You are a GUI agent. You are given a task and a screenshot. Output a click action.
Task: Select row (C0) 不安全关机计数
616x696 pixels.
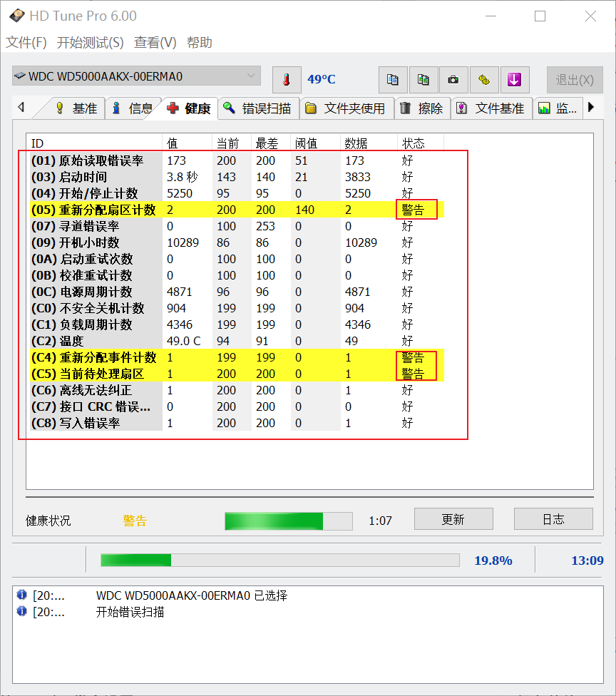[237, 308]
